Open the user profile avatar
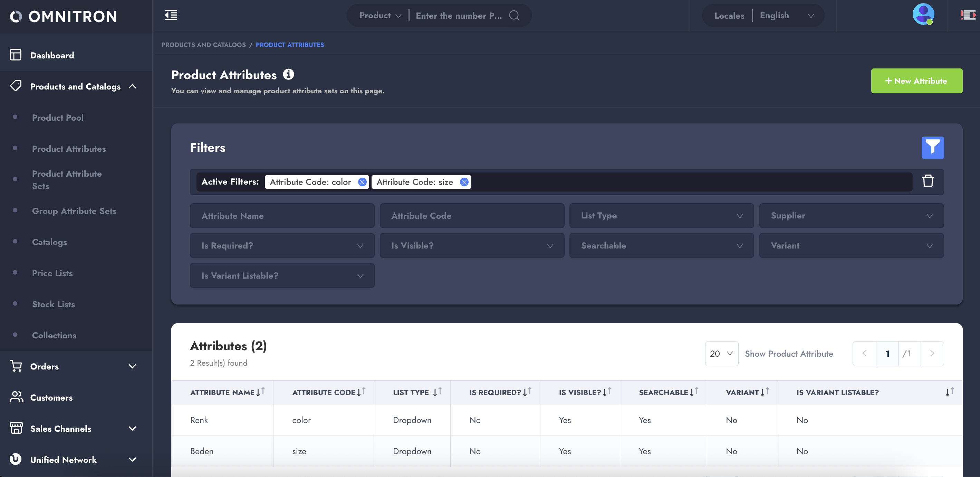The width and height of the screenshot is (980, 477). [x=923, y=15]
